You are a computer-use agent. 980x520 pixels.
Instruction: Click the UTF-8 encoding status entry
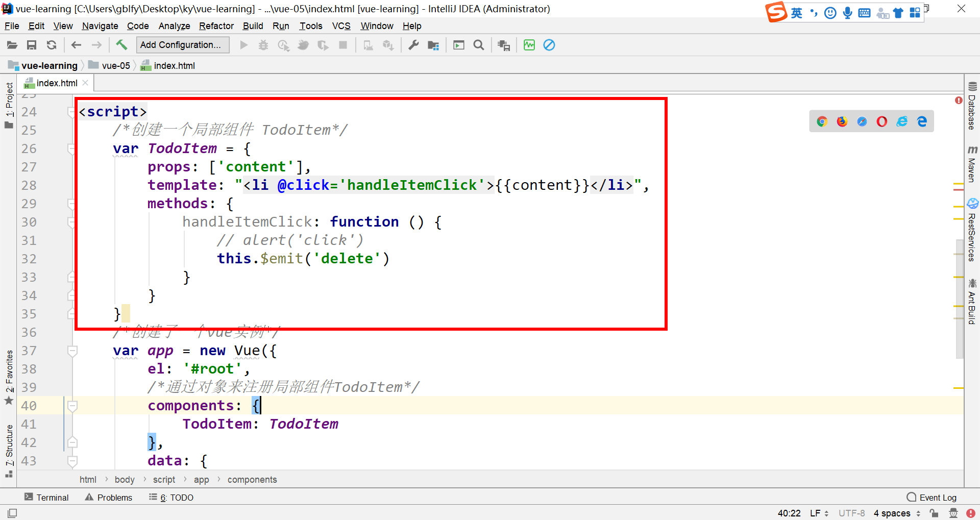coord(851,513)
